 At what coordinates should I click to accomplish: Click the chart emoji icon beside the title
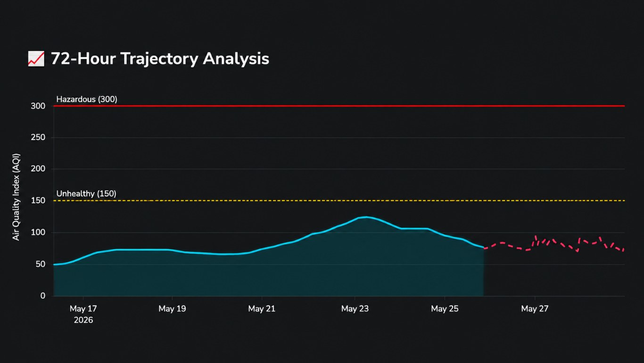click(x=36, y=59)
